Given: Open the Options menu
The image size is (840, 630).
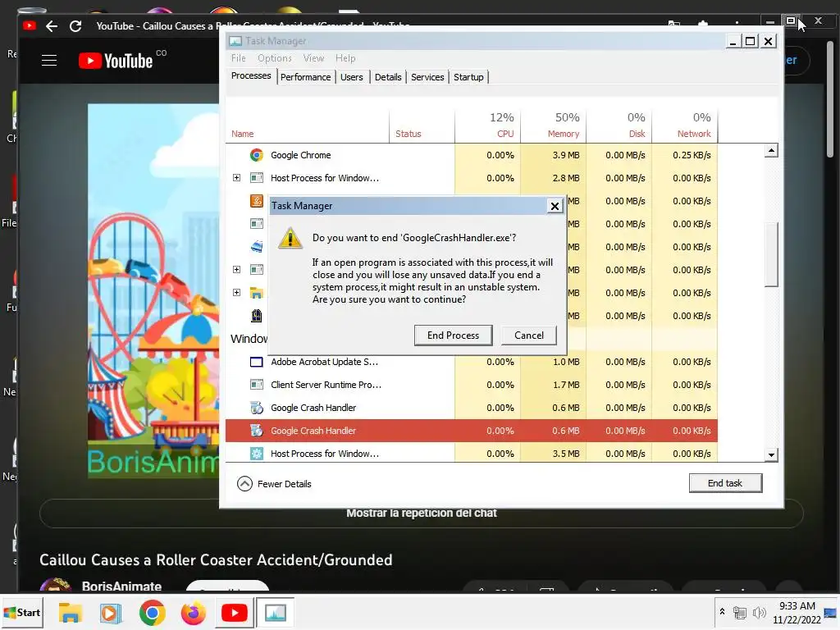Looking at the screenshot, I should coord(274,58).
